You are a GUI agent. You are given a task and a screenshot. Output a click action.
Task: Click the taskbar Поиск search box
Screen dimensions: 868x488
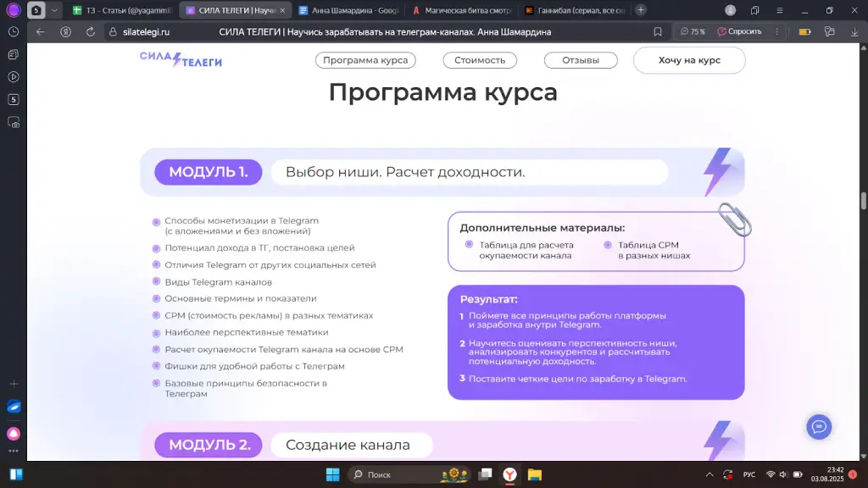(411, 474)
